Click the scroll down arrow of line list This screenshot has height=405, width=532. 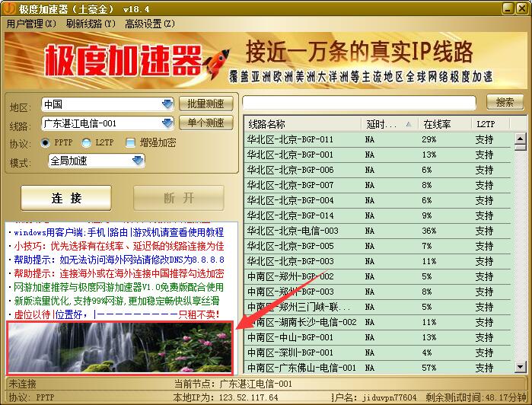pyautogui.click(x=520, y=367)
